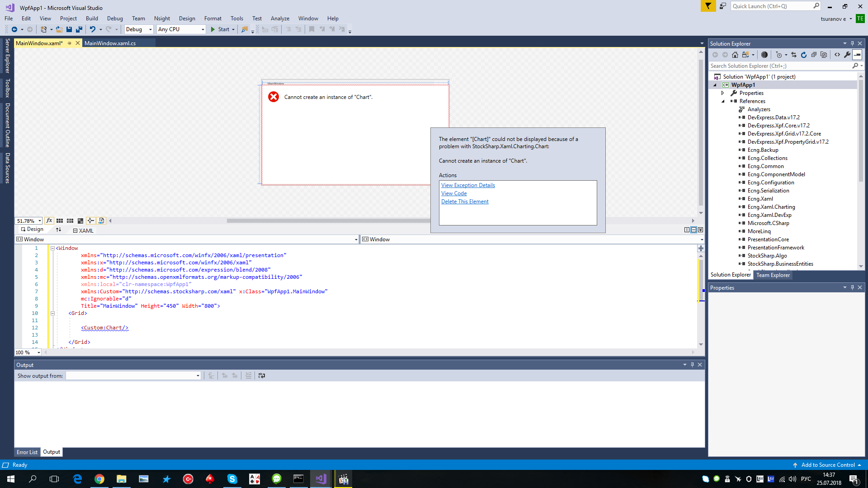Click Delete This Element link
Screen dimensions: 868x488
(465, 202)
